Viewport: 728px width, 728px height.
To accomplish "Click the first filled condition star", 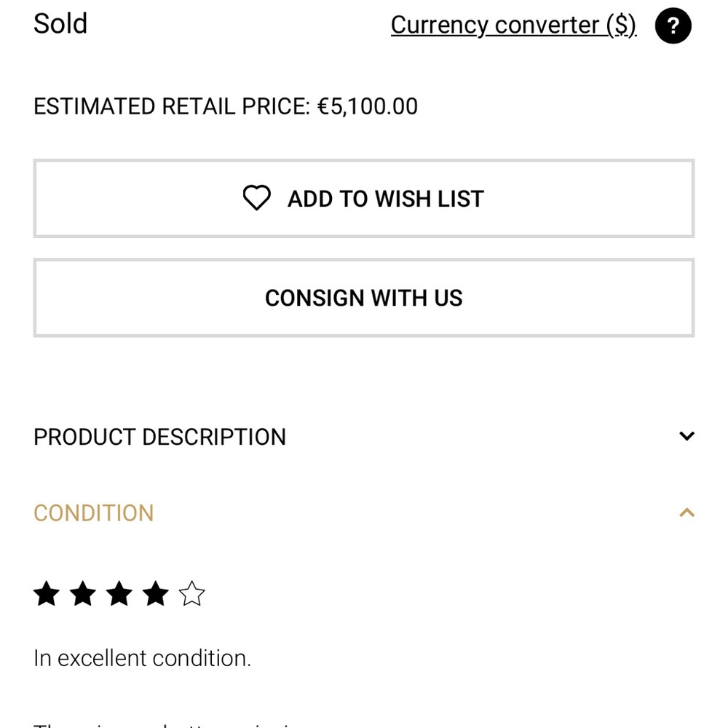I will tap(47, 594).
